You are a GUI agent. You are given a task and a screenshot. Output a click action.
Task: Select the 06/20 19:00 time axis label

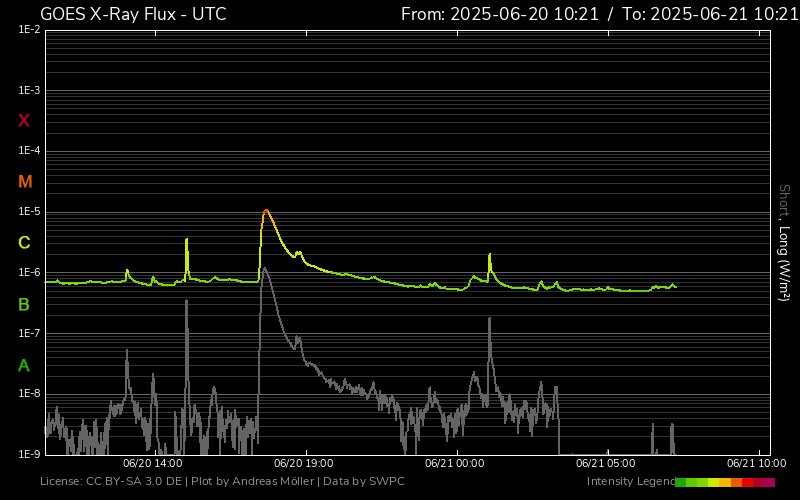click(x=304, y=464)
